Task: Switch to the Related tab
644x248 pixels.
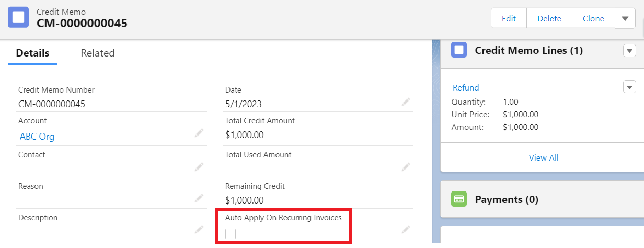Action: coord(98,53)
